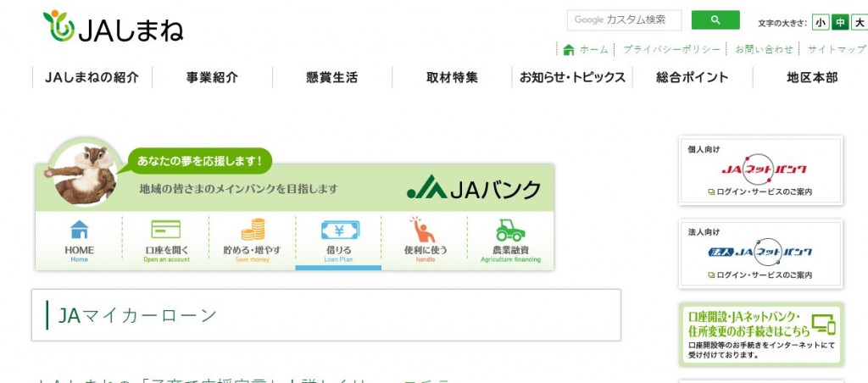Go to ホーム link
868x383 pixels.
[x=593, y=50]
